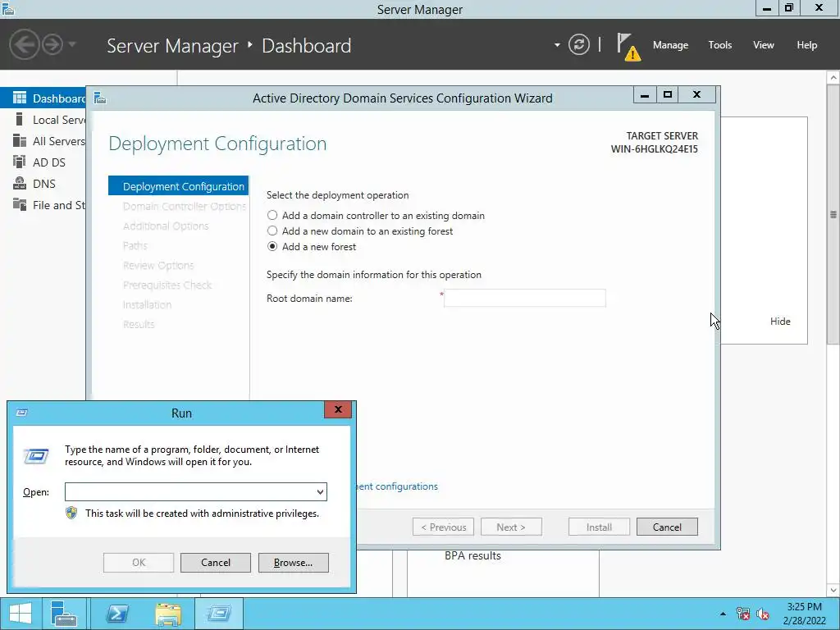Viewport: 840px width, 630px height.
Task: Click the Server Manager forward arrow
Action: coord(52,44)
